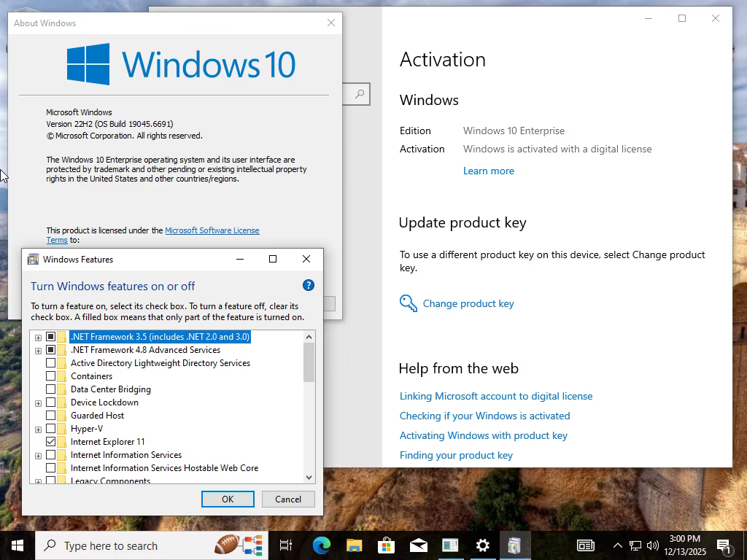This screenshot has width=747, height=560.
Task: Switch to Settings gear in taskbar
Action: pos(483,545)
